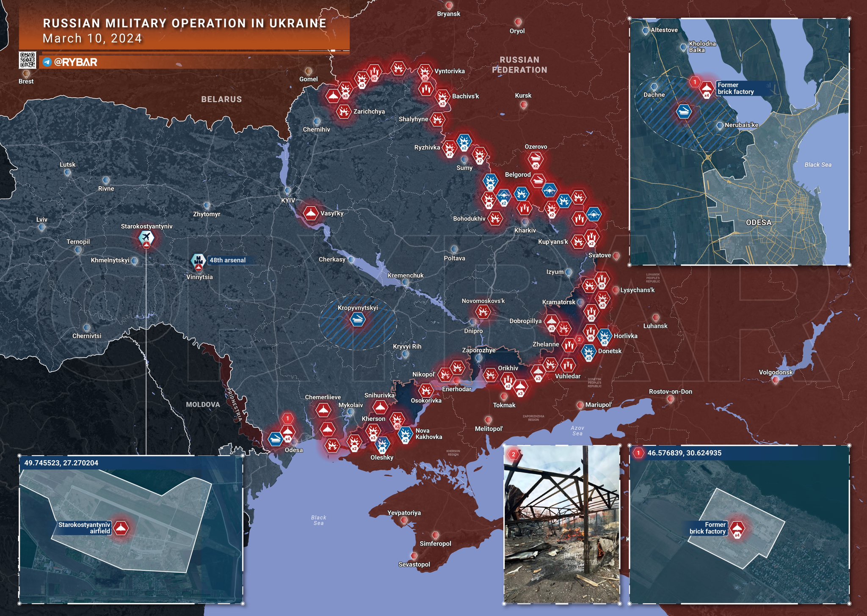Click the burned building photo thumbnail
Screen dimensions: 867x616
coord(562,524)
